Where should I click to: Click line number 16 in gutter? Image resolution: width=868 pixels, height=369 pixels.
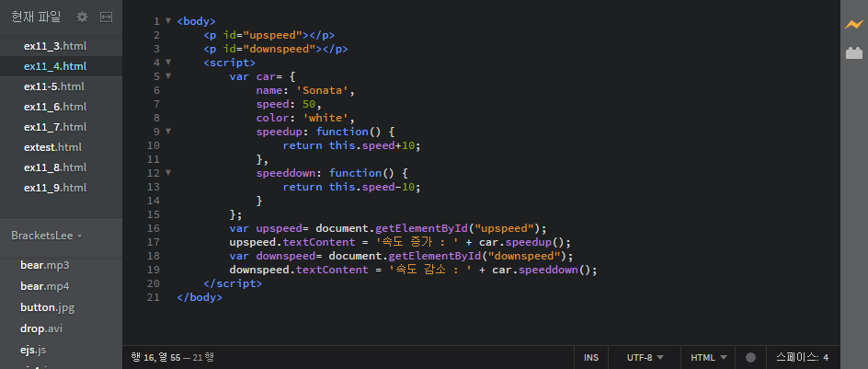coord(154,228)
